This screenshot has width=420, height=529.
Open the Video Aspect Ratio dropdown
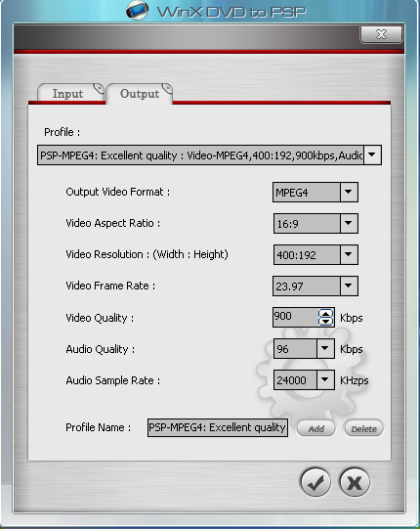coord(349,223)
